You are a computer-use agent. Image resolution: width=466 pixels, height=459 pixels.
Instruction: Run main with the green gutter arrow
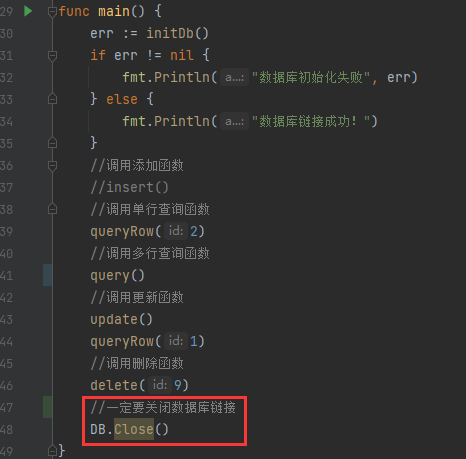(28, 11)
